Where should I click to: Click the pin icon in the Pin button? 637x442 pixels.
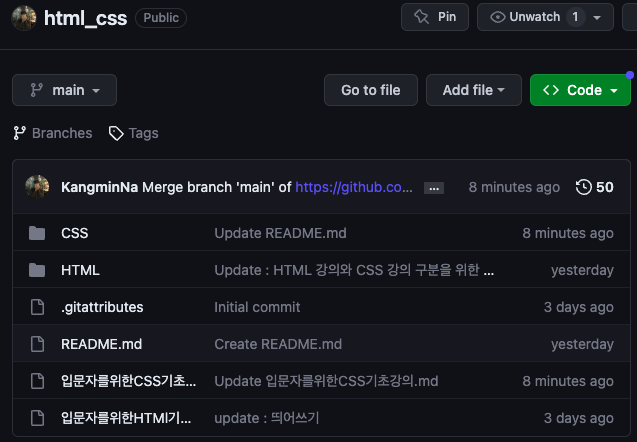coord(421,17)
